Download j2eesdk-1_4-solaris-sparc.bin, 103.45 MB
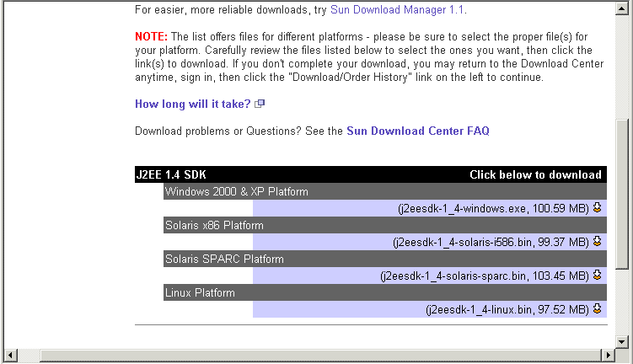The image size is (633, 364). click(485, 276)
